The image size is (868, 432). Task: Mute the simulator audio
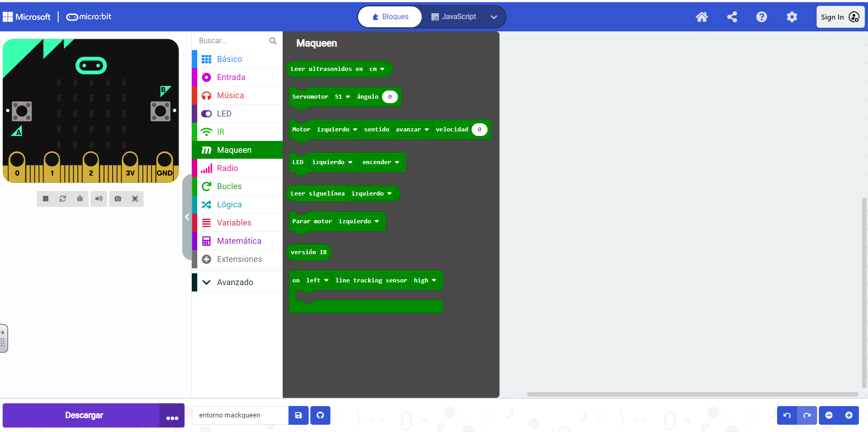coord(99,199)
